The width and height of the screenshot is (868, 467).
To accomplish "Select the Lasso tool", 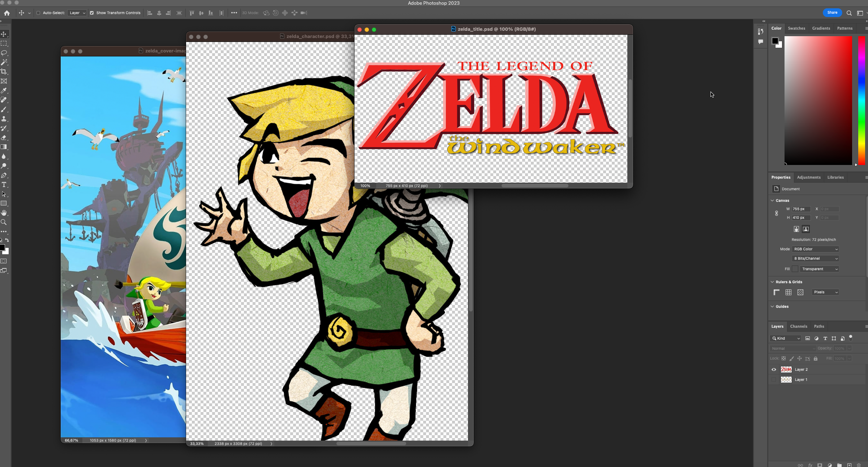I will [x=4, y=53].
